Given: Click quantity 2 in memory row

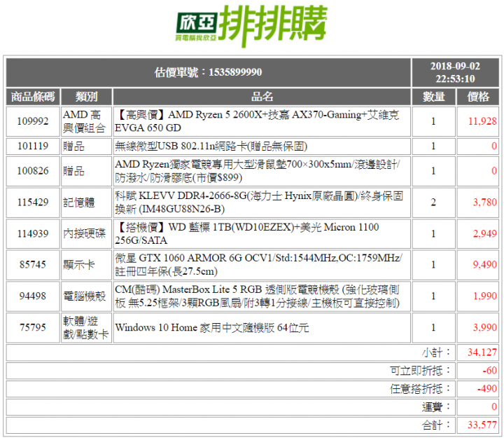Looking at the screenshot, I should (433, 203).
